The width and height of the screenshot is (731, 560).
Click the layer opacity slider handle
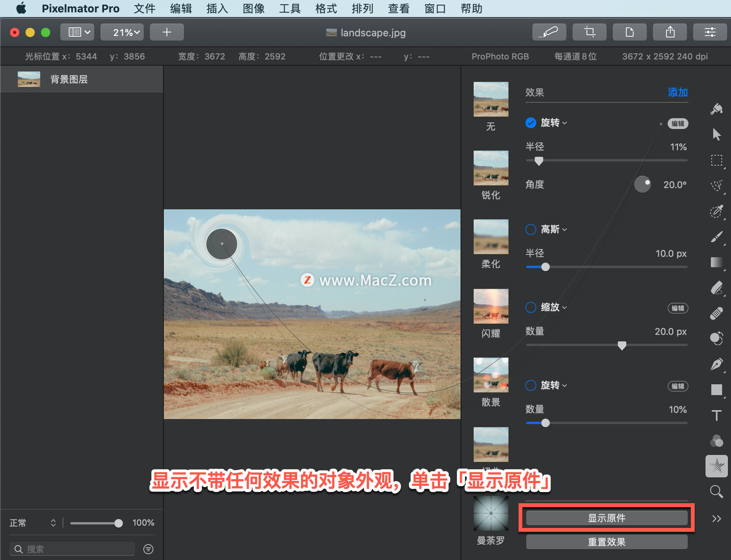(x=119, y=523)
